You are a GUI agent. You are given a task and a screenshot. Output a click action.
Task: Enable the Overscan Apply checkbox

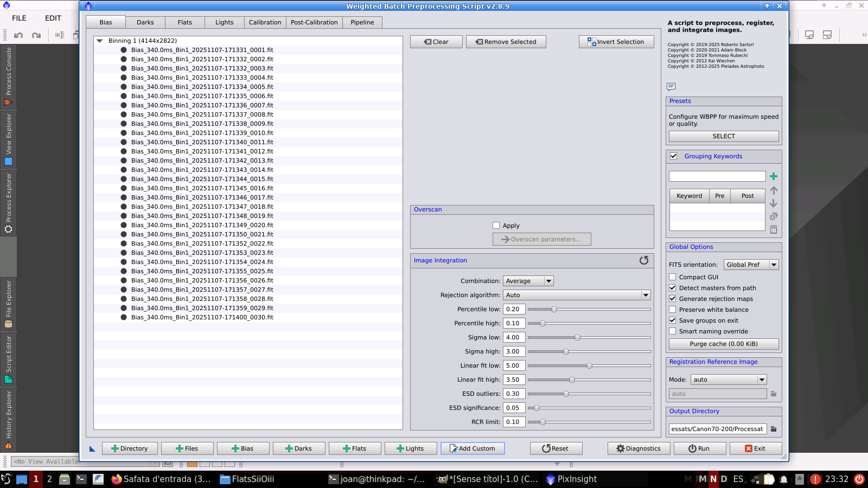click(496, 226)
